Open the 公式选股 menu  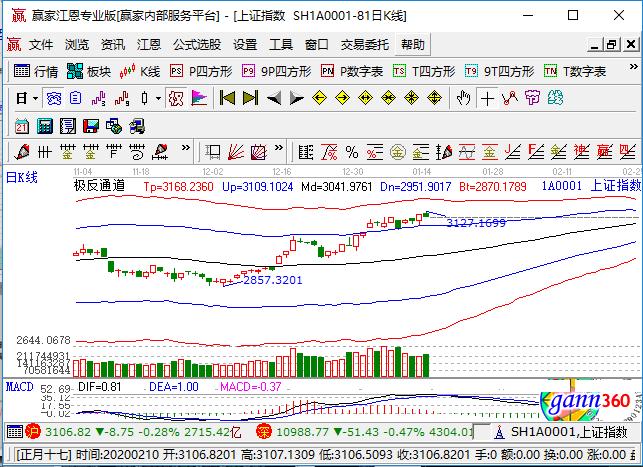tap(197, 44)
